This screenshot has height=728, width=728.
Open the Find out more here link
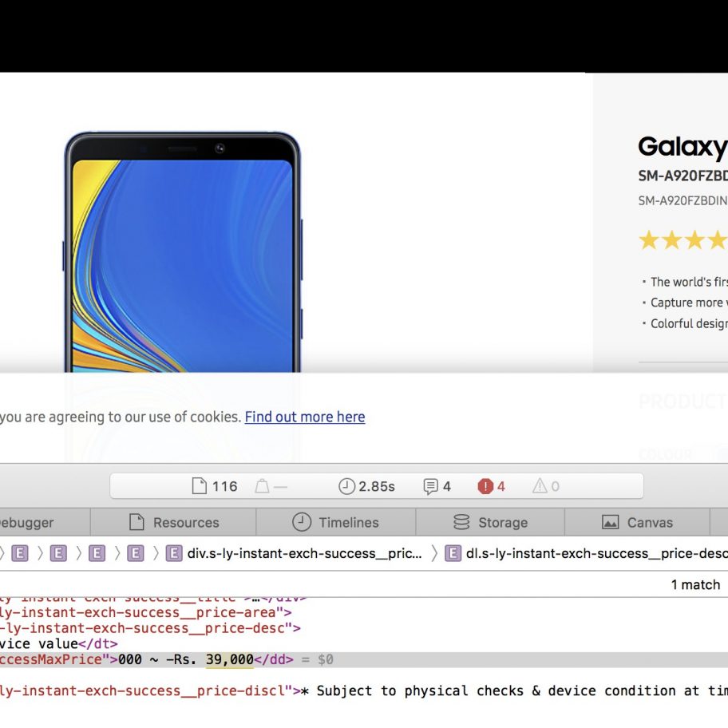click(304, 417)
